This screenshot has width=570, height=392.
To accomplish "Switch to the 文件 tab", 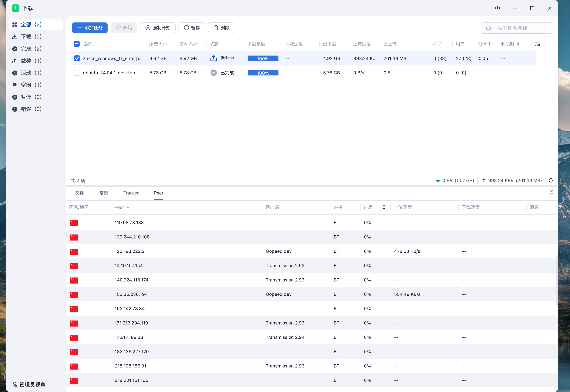I will (80, 193).
